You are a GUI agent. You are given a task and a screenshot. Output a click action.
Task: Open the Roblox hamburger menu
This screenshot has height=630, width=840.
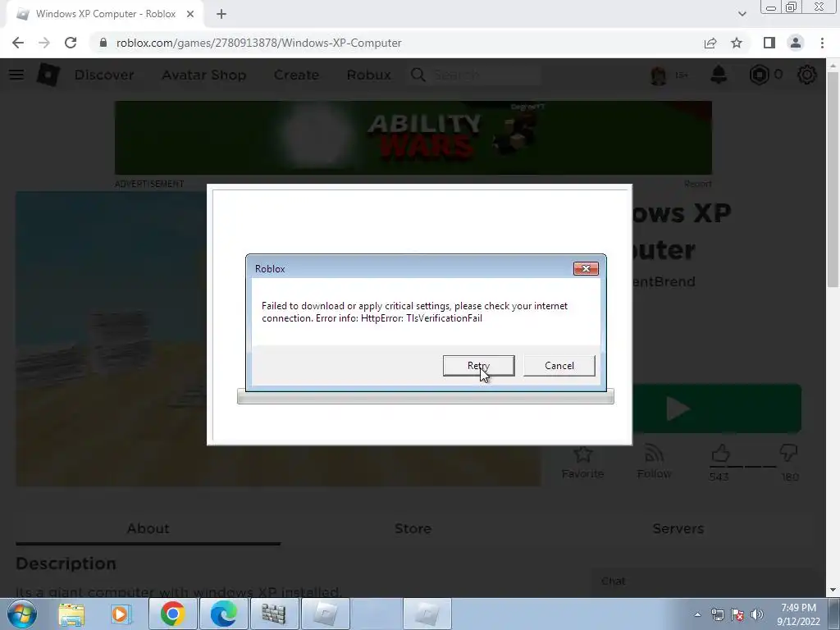click(16, 75)
